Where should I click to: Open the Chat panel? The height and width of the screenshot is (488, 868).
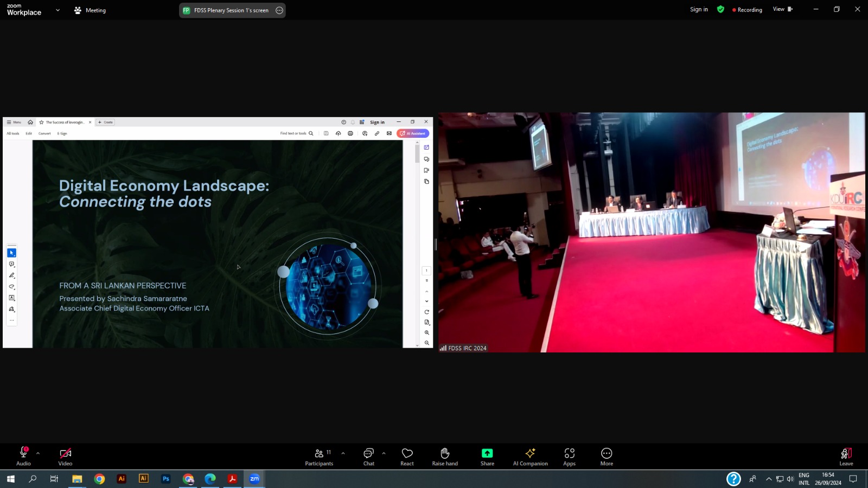click(369, 456)
